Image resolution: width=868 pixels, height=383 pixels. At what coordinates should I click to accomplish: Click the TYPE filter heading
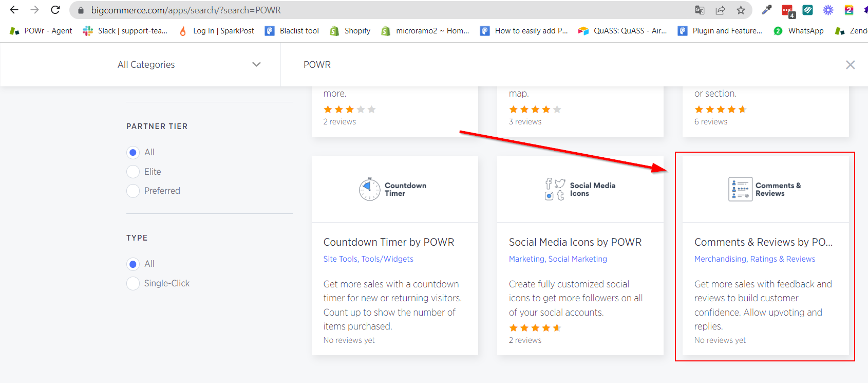click(137, 238)
